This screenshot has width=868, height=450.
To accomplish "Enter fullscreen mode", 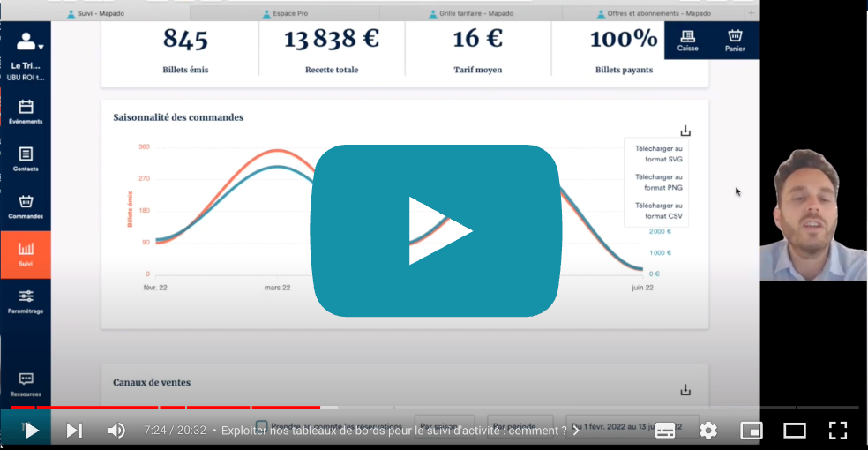I will tap(837, 430).
